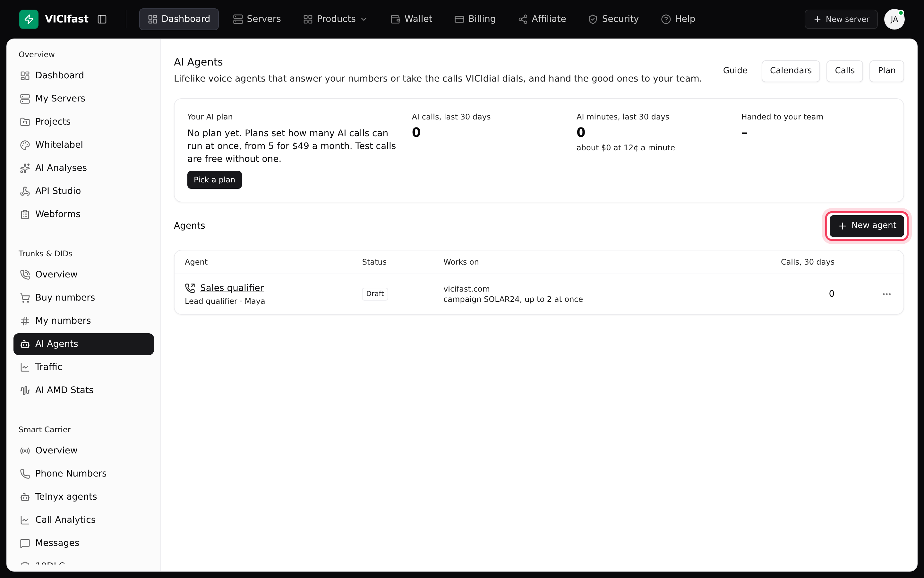Open the JA user avatar menu
The width and height of the screenshot is (924, 578).
point(894,19)
